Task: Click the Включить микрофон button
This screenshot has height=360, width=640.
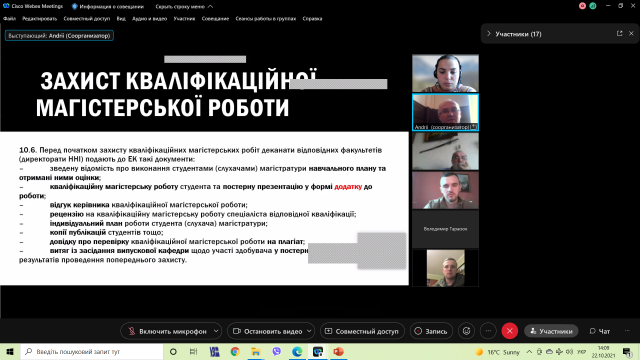Action: [x=167, y=331]
